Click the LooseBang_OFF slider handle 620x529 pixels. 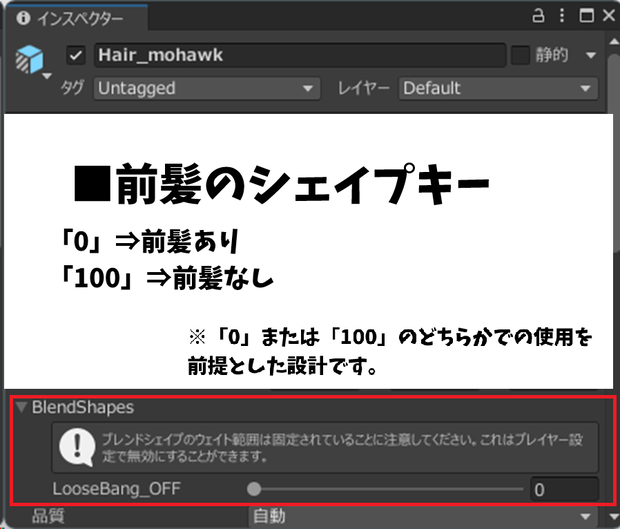coord(254,489)
